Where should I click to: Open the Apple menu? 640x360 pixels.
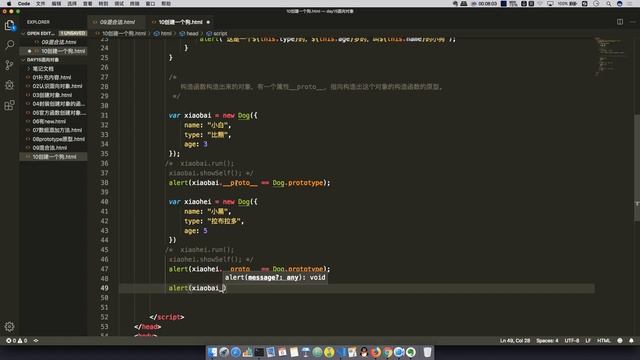9,4
